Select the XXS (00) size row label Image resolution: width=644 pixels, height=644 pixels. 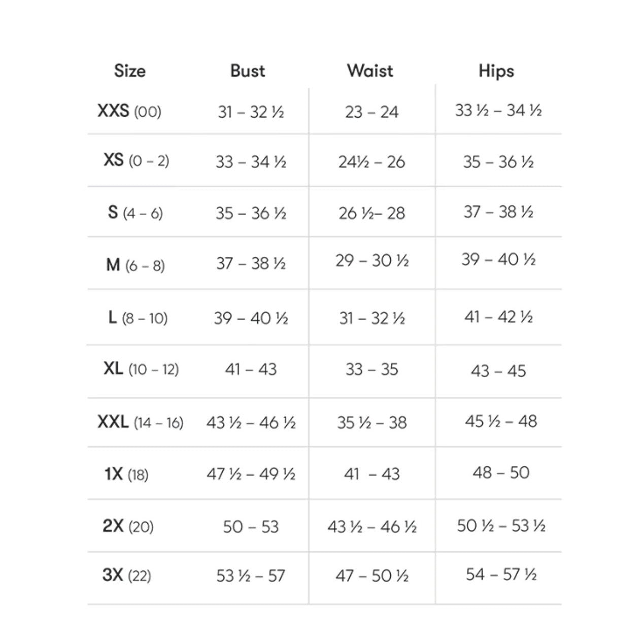129,111
